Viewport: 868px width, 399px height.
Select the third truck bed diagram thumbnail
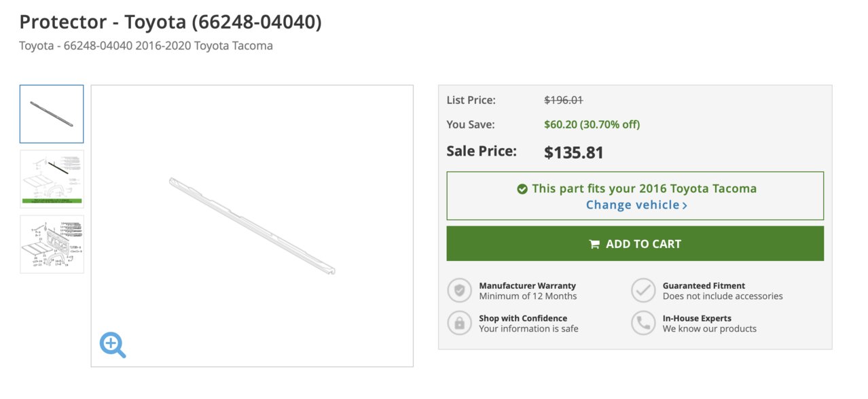click(52, 244)
